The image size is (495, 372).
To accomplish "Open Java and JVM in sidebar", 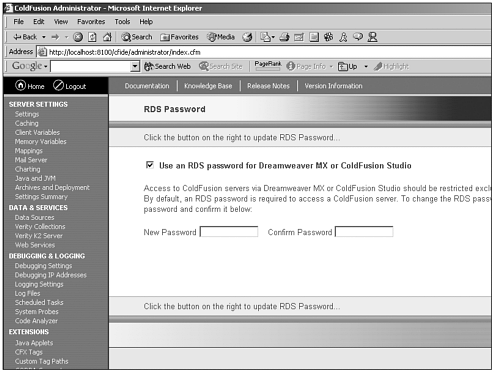I will pos(35,178).
